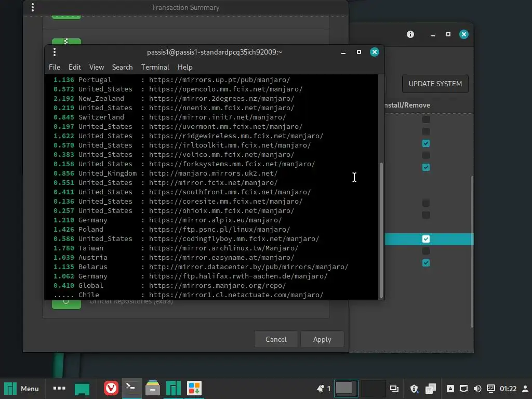The height and width of the screenshot is (399, 532).
Task: Click the coresite.mm.fcix.net mirror URL
Action: coord(225,201)
